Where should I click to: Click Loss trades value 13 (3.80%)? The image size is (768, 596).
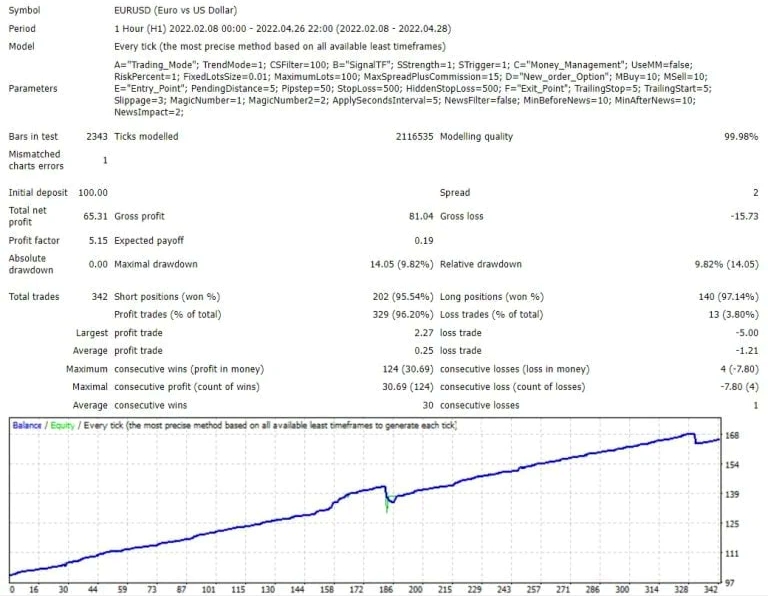(x=733, y=314)
